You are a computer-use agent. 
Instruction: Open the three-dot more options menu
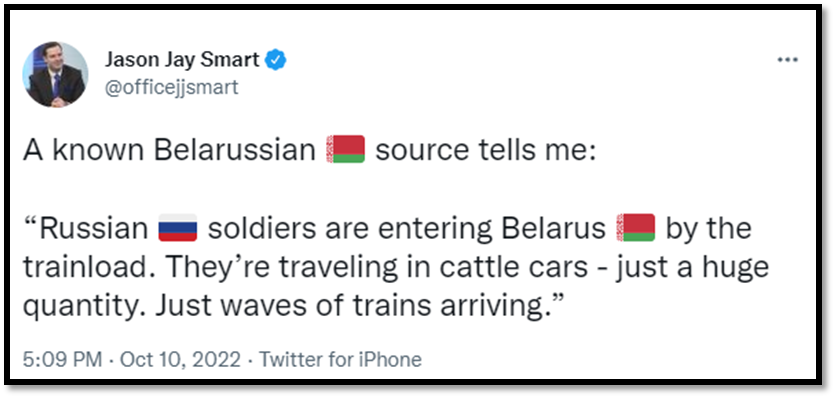coord(788,60)
